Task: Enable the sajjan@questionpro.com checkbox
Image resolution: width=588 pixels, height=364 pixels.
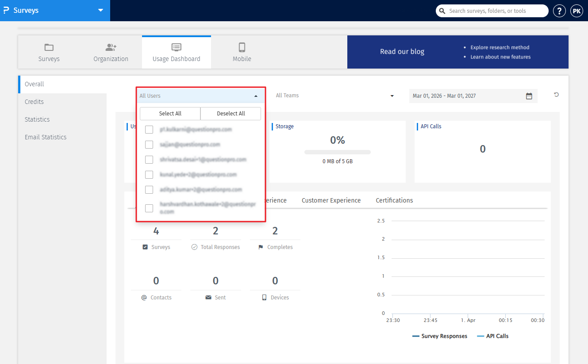Action: (149, 144)
